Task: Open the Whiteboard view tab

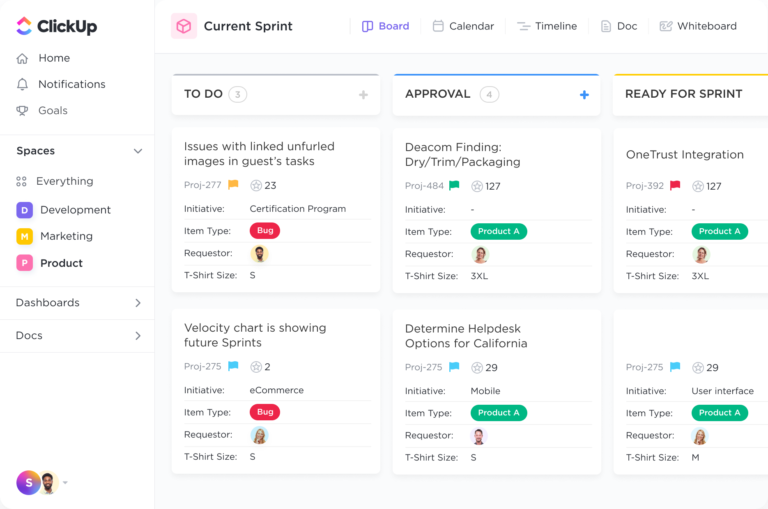Action: 698,26
